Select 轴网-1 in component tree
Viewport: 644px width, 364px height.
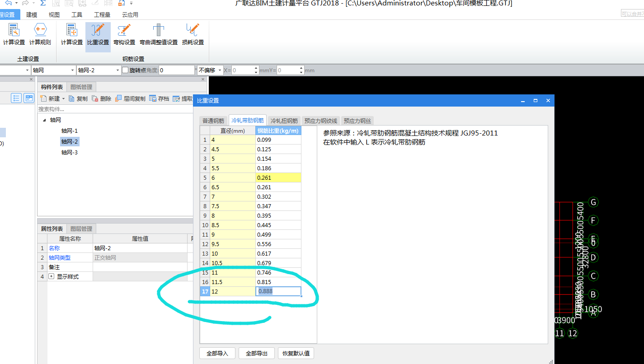point(70,131)
